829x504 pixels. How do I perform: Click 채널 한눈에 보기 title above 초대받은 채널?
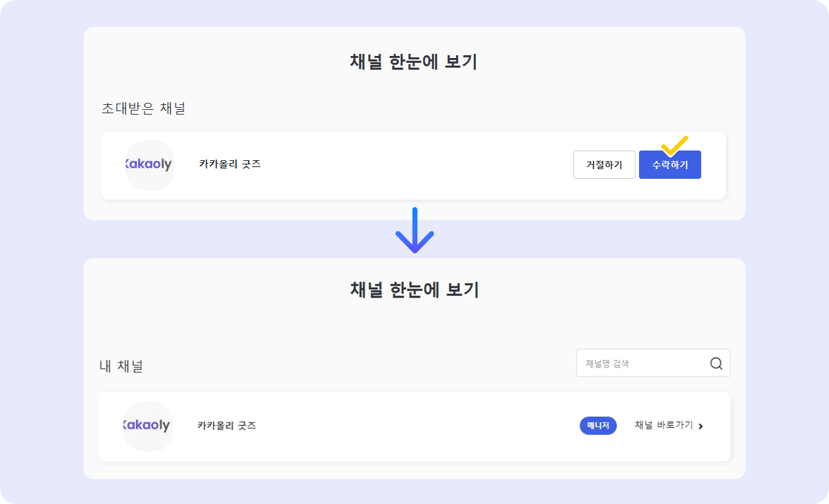tap(414, 62)
